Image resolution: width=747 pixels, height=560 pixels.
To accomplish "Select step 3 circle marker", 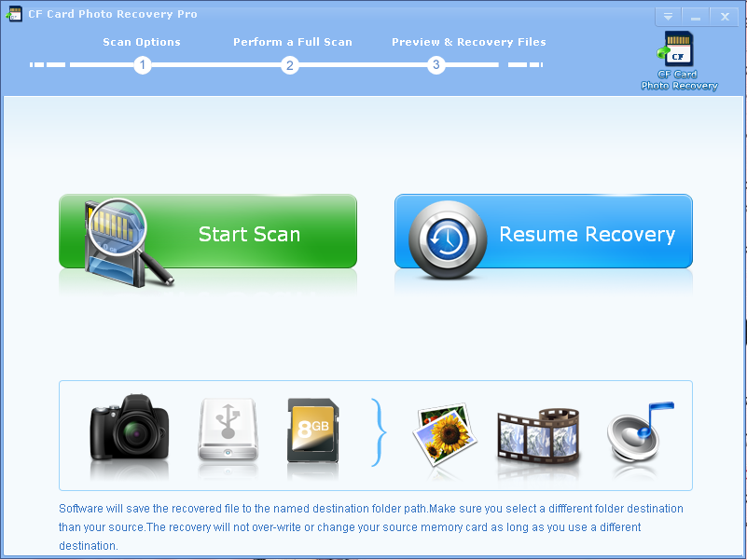I will 436,65.
